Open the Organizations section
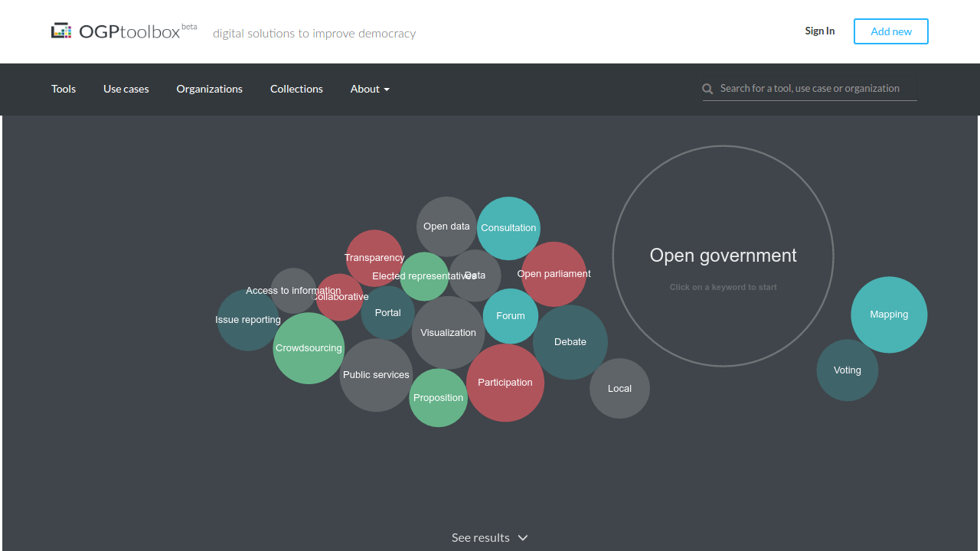 pos(210,89)
